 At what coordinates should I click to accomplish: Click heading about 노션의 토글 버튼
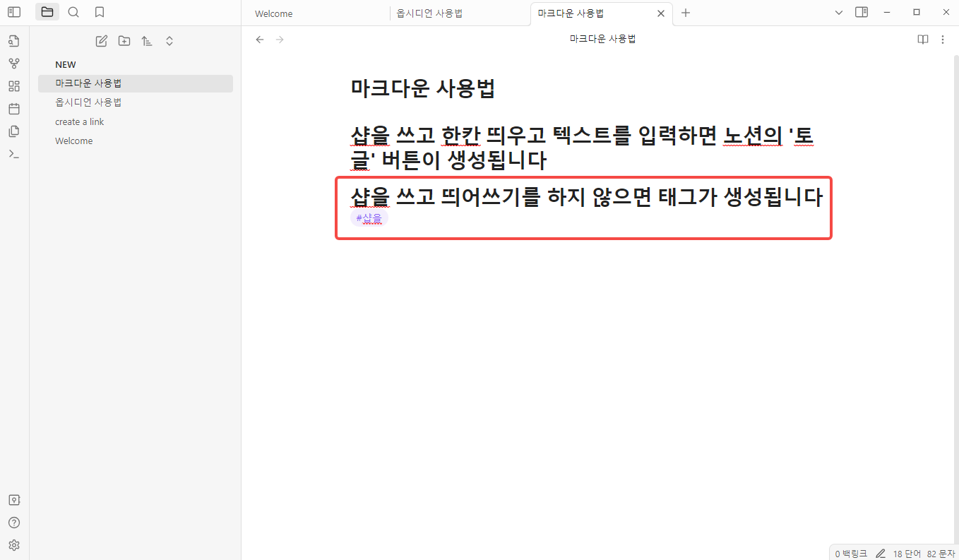583,148
